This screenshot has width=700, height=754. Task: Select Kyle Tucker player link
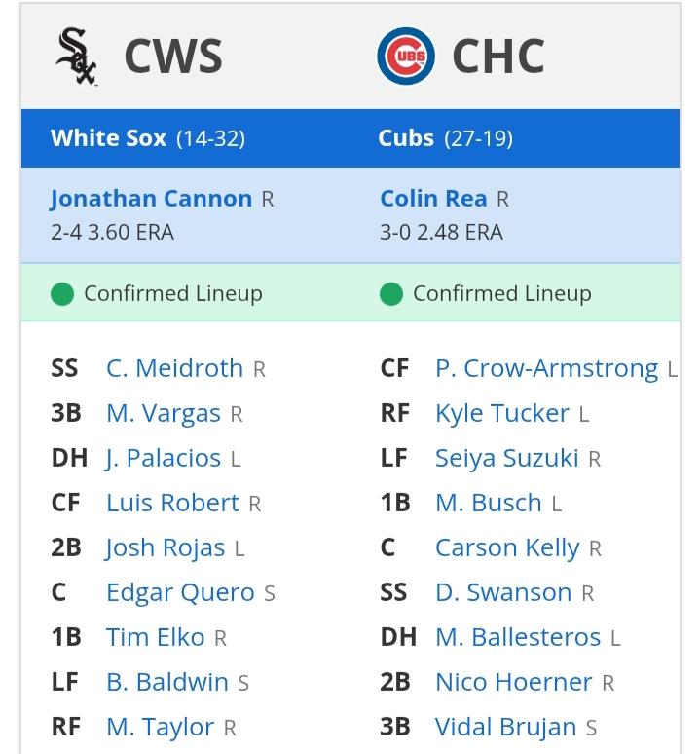click(x=502, y=414)
